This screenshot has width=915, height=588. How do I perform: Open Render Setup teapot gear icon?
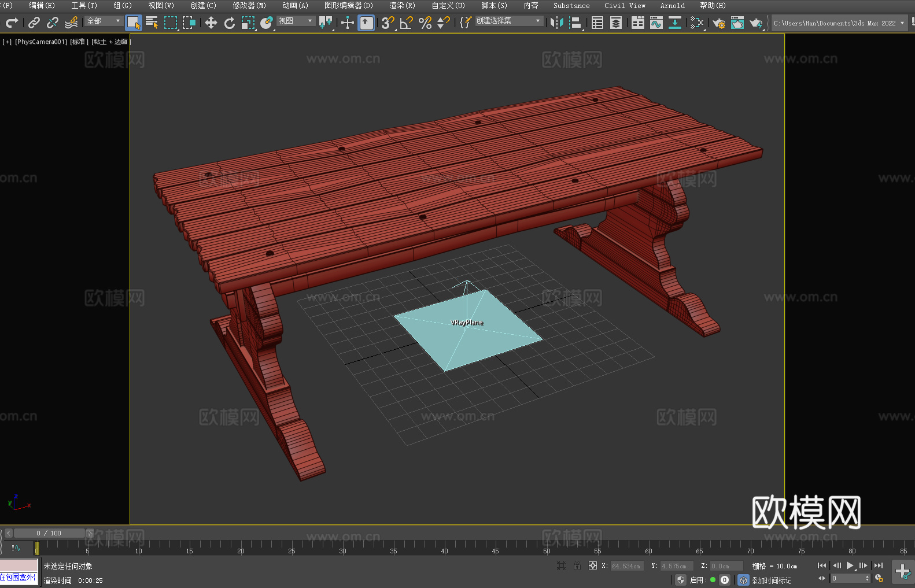[719, 23]
